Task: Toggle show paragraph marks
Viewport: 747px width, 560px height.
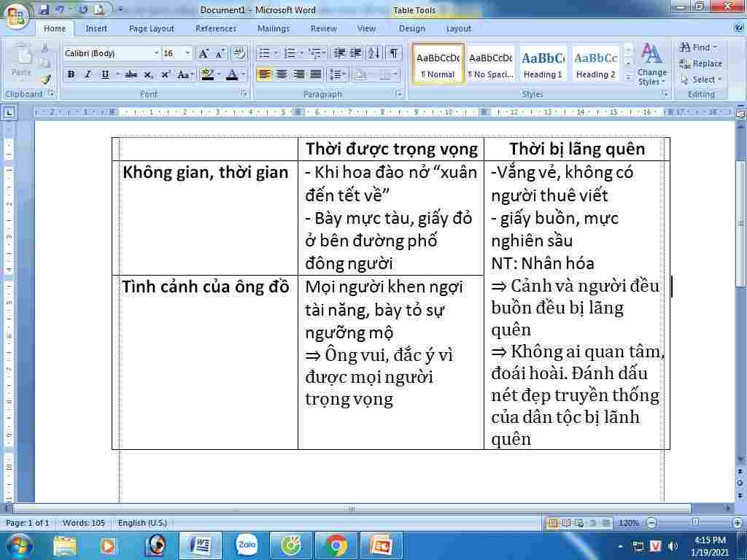Action: (394, 53)
